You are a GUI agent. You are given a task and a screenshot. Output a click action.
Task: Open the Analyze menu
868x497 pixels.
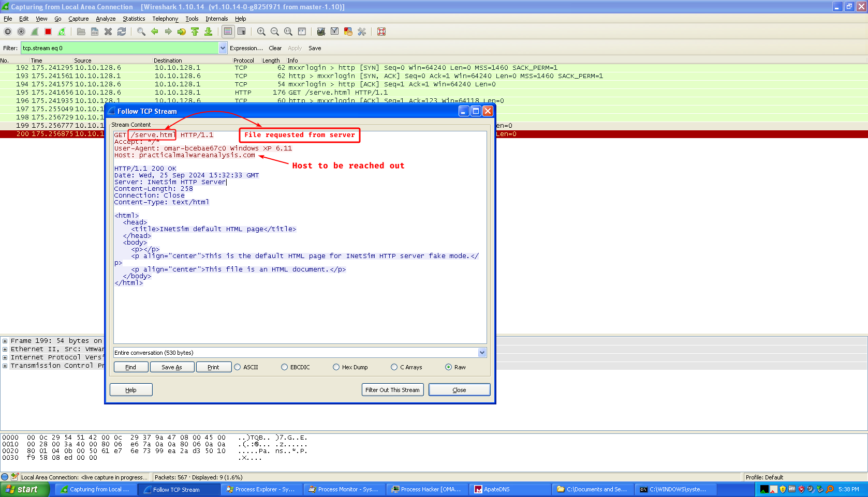click(106, 19)
